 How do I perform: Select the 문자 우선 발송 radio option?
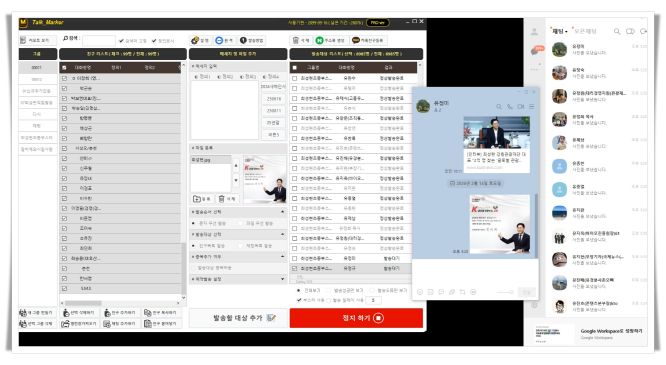(x=209, y=223)
